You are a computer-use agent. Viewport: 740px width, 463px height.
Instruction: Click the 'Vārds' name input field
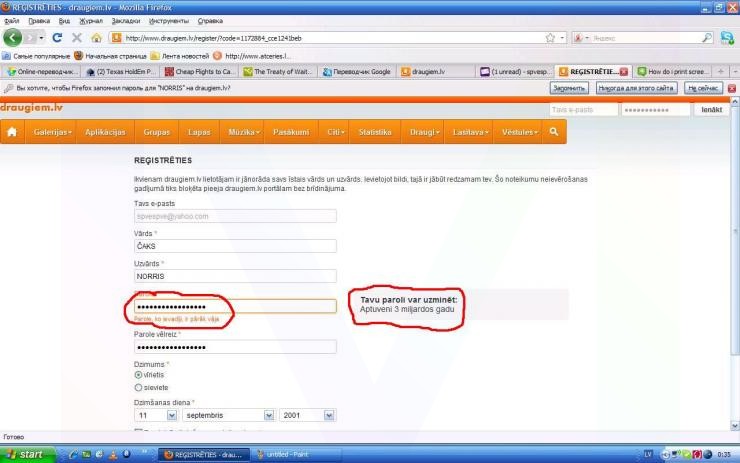point(235,246)
